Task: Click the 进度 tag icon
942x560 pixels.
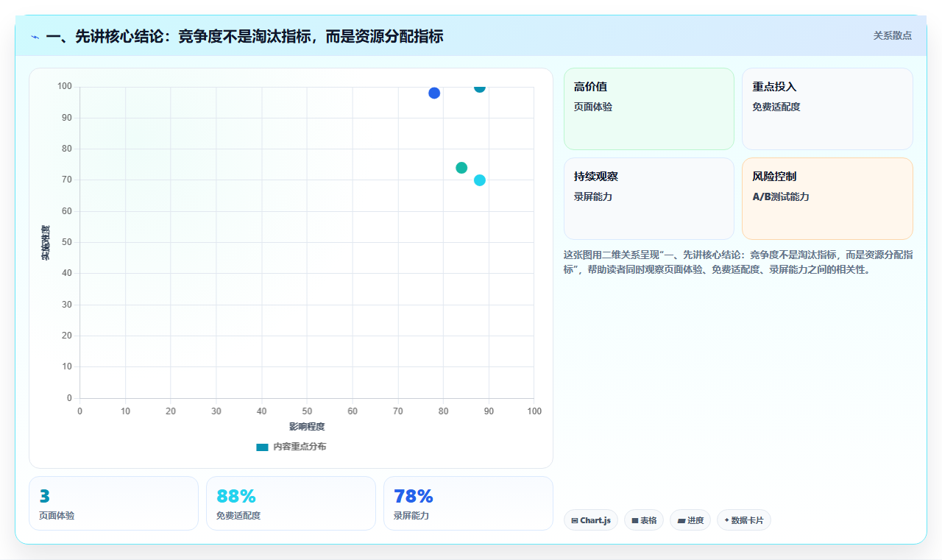Action: coord(681,521)
